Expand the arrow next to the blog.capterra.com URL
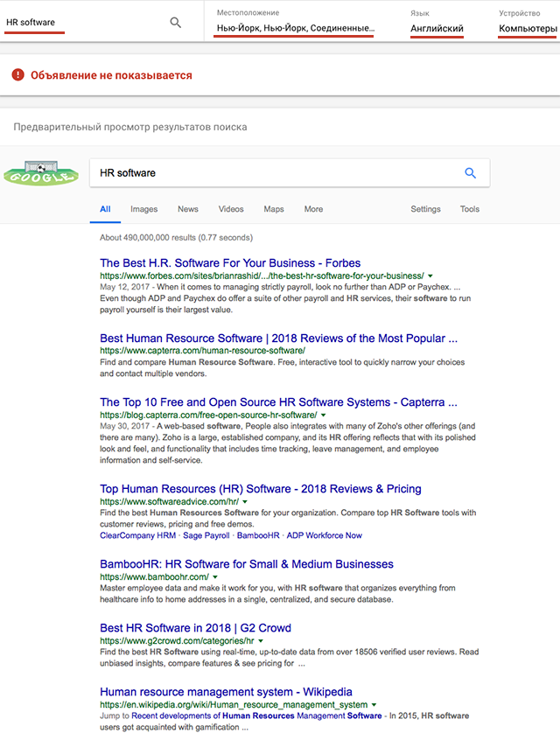Image resolution: width=560 pixels, height=747 pixels. (323, 415)
